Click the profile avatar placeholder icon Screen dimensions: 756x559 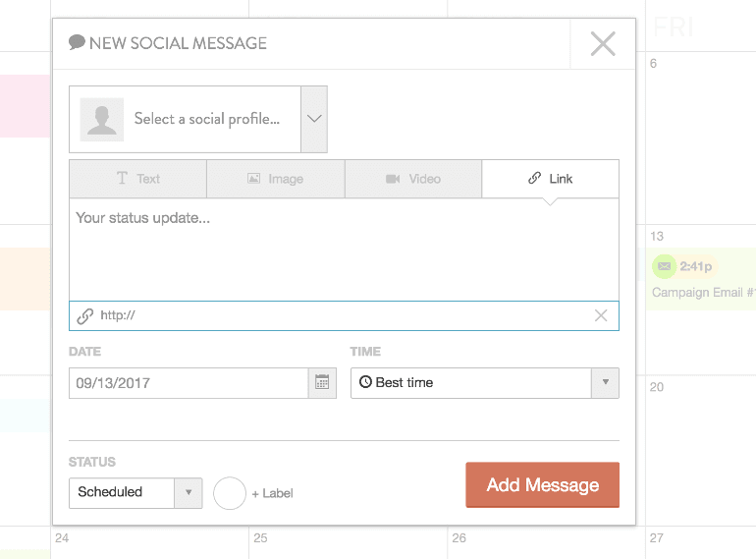tap(101, 119)
